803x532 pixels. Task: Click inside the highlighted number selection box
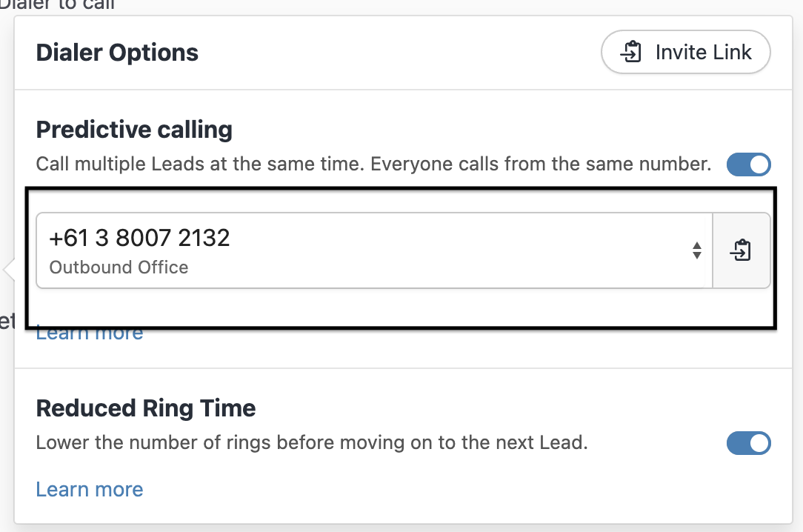370,250
